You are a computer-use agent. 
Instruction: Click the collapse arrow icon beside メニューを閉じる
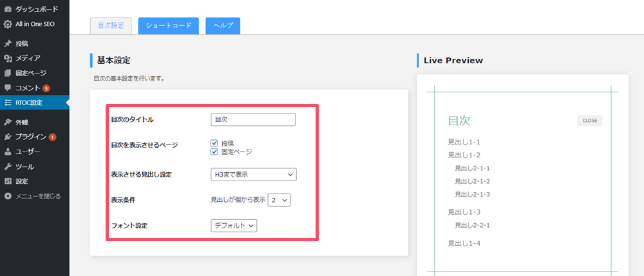7,196
